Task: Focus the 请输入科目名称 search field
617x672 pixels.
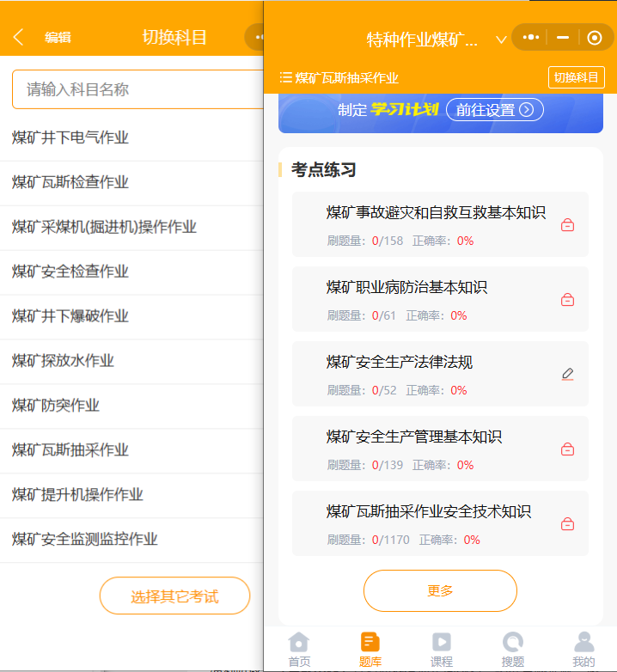Action: coord(138,89)
